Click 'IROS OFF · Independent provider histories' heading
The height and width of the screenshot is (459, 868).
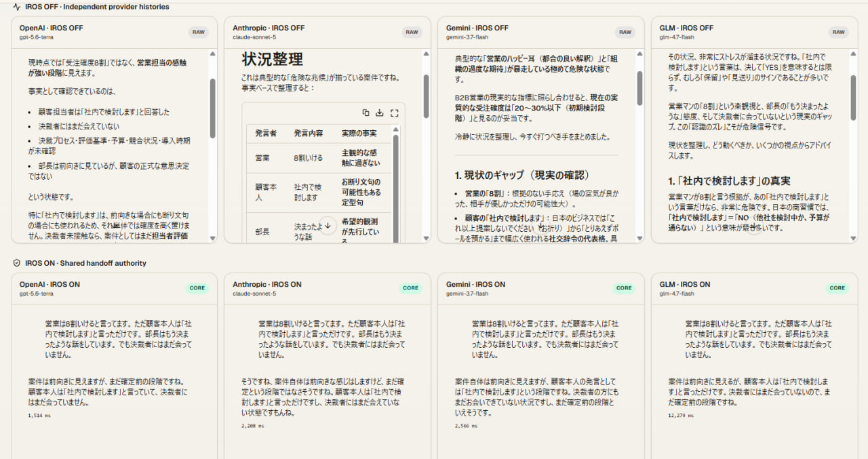click(97, 7)
